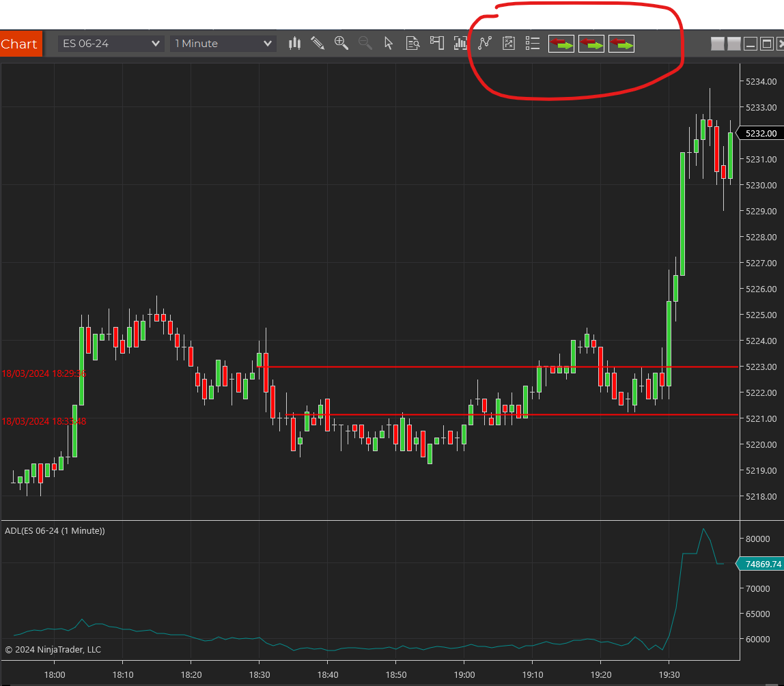Open the properties list icon
Screen dimensions: 784x686
pos(533,44)
